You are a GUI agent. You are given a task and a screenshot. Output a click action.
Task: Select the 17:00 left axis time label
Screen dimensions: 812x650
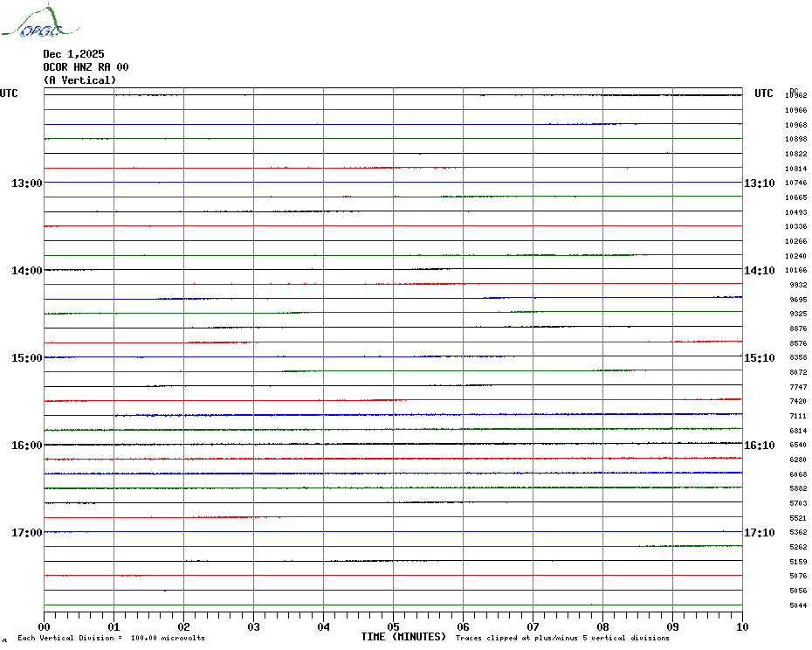coord(26,533)
